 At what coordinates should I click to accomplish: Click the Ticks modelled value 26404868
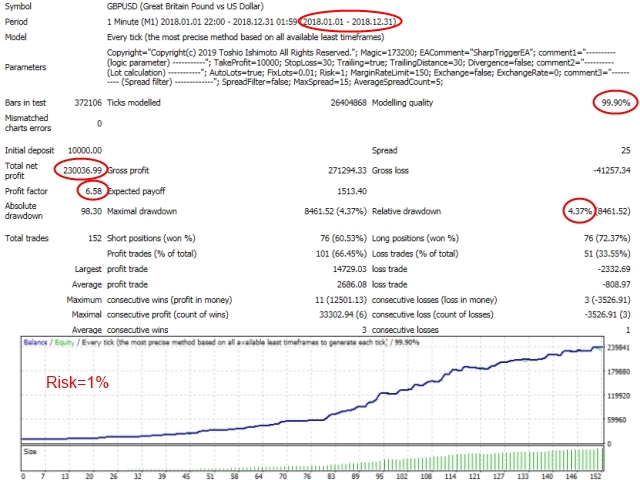[x=349, y=103]
